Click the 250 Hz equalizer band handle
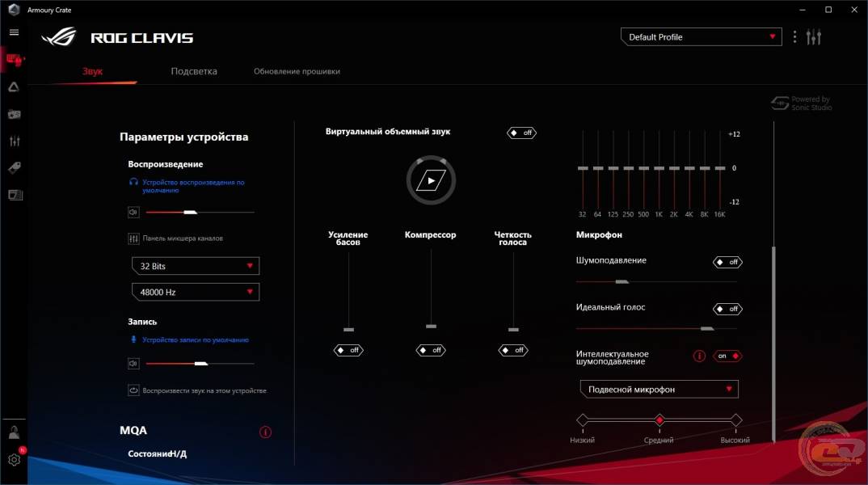The height and width of the screenshot is (485, 868). point(628,168)
